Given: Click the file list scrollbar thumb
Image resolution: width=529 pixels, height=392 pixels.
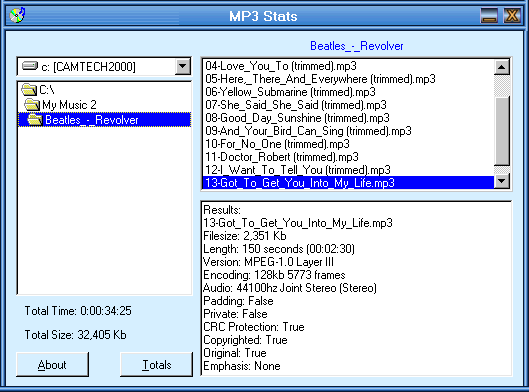Looking at the screenshot, I should click(502, 131).
